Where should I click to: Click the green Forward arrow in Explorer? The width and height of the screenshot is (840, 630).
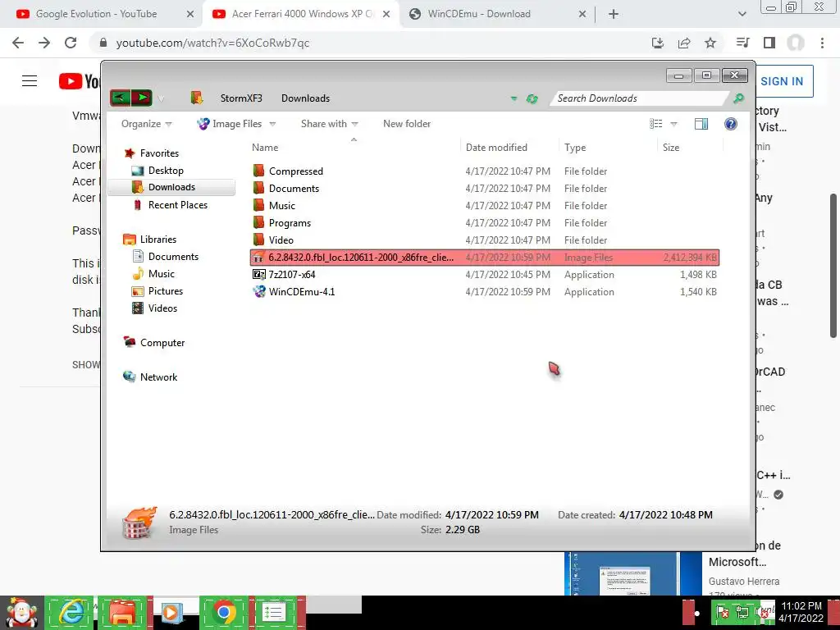[141, 98]
